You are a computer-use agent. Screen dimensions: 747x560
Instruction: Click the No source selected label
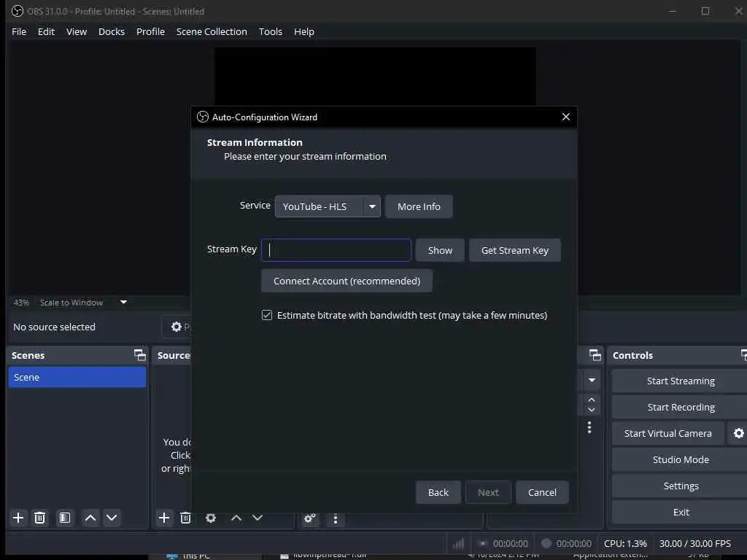[x=54, y=327]
